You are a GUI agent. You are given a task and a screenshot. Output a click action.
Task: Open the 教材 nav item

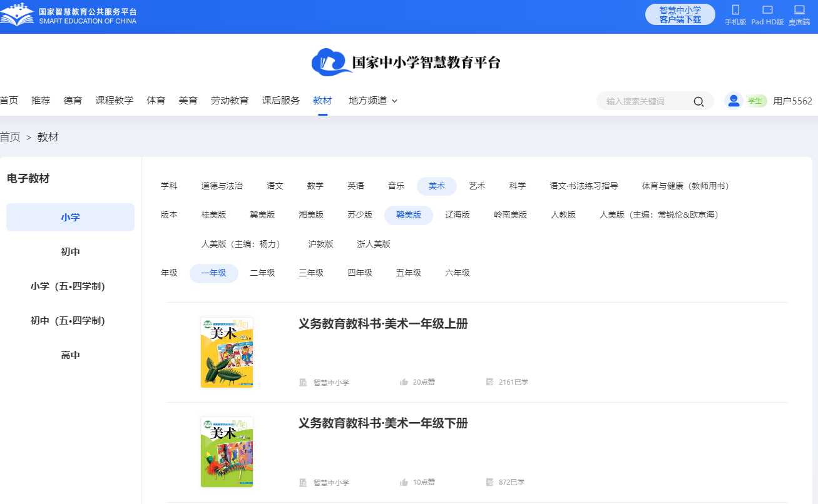pyautogui.click(x=322, y=101)
